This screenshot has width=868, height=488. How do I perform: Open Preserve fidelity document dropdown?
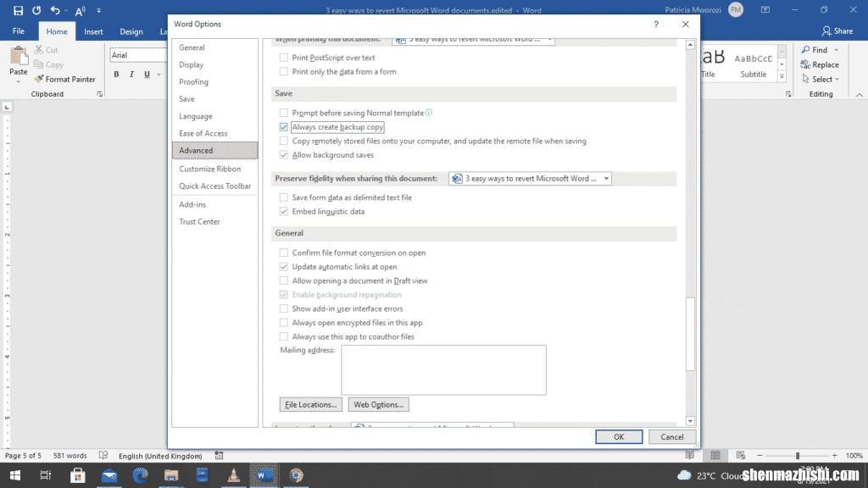531,178
